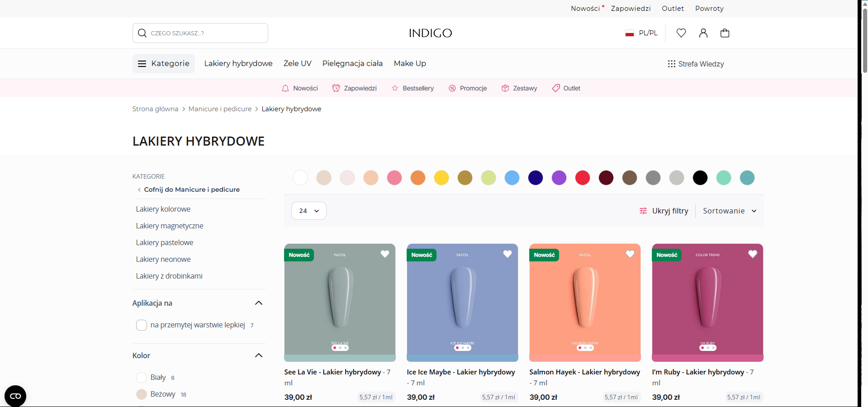
Task: Open the PL/PL language selector
Action: (641, 33)
